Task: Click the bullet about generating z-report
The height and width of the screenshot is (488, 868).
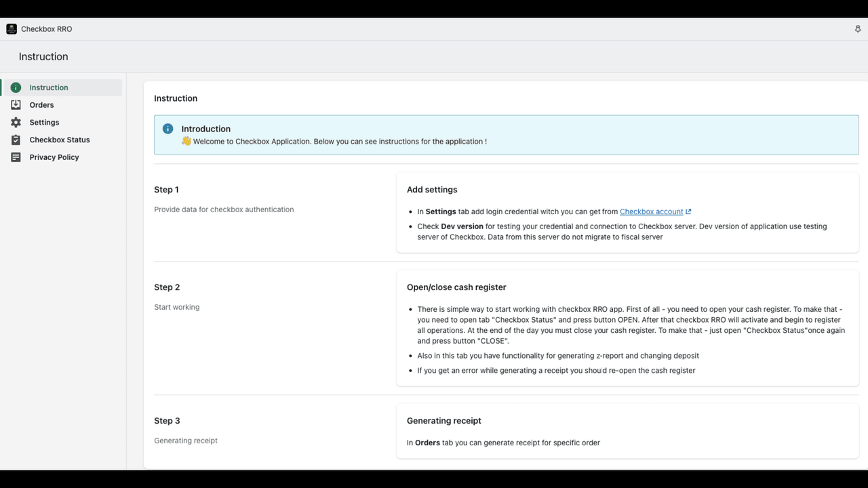Action: point(558,356)
